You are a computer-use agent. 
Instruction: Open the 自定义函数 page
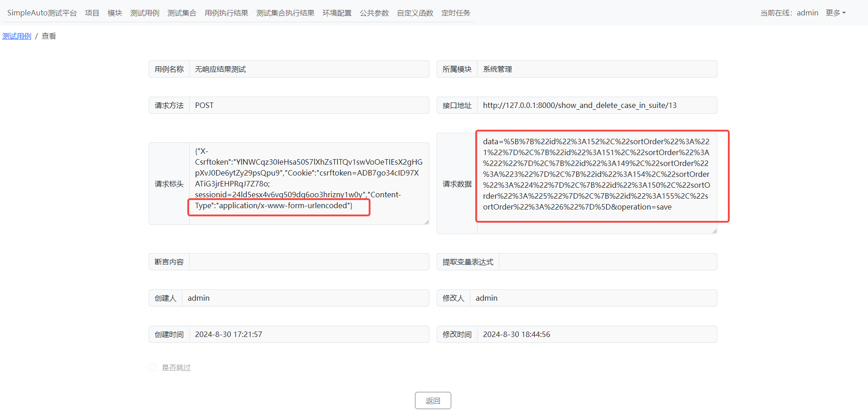(x=414, y=13)
